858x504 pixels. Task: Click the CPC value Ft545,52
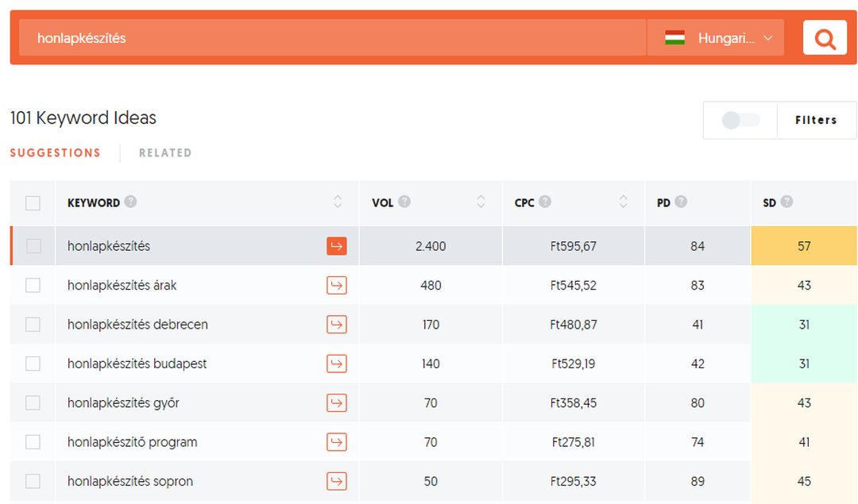[x=574, y=286]
